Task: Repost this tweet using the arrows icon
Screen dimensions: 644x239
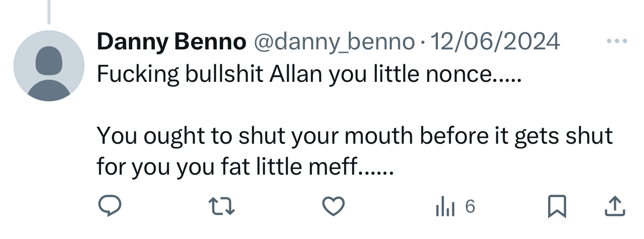Action: (x=221, y=206)
